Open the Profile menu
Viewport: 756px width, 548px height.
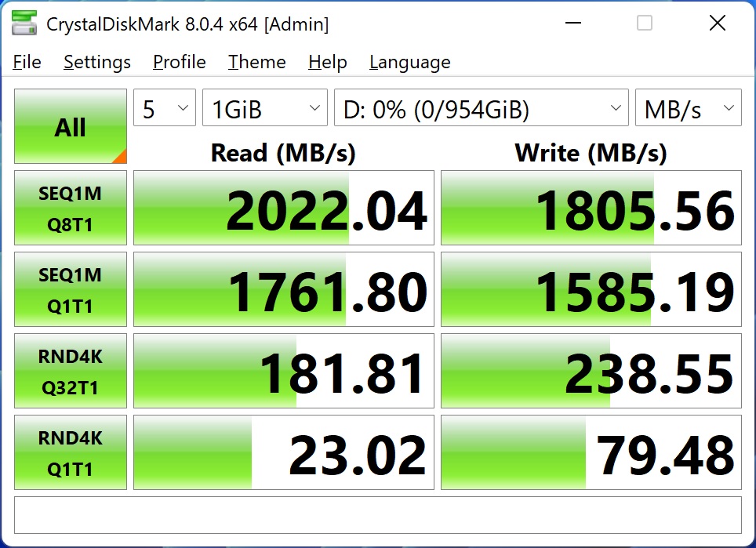point(180,62)
